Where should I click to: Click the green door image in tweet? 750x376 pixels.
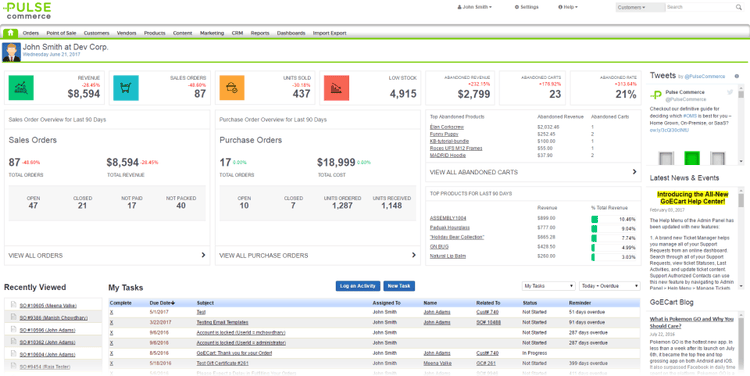tap(692, 158)
